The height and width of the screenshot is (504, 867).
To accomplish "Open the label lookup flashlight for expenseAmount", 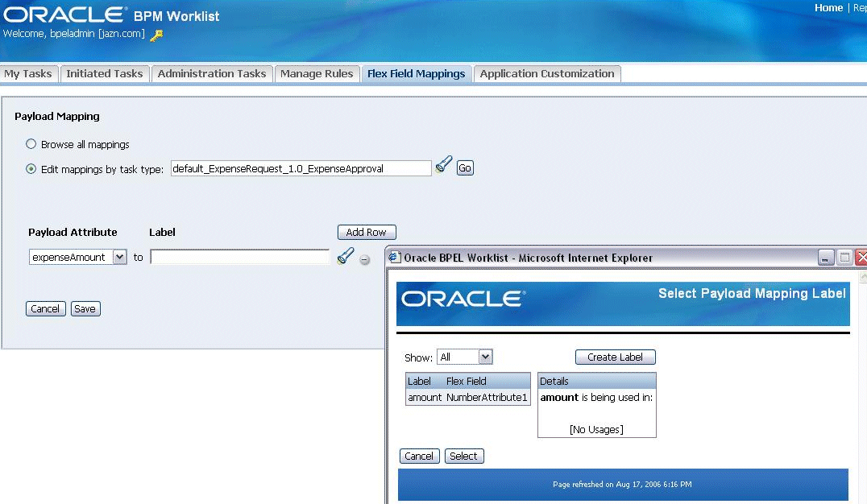I will 346,256.
